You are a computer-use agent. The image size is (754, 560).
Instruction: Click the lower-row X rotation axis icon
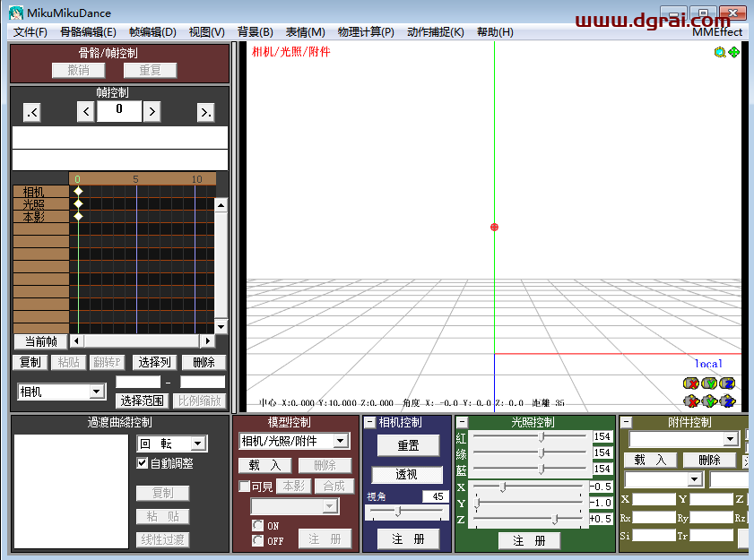point(690,401)
